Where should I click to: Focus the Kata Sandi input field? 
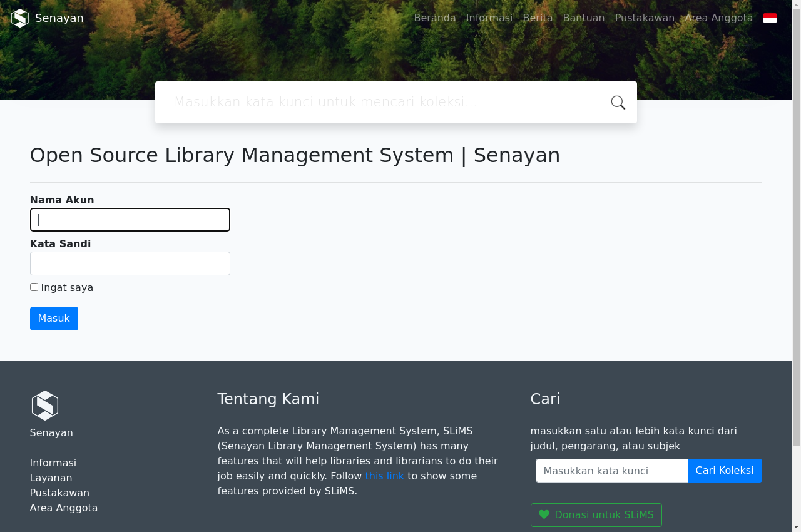[x=130, y=263]
